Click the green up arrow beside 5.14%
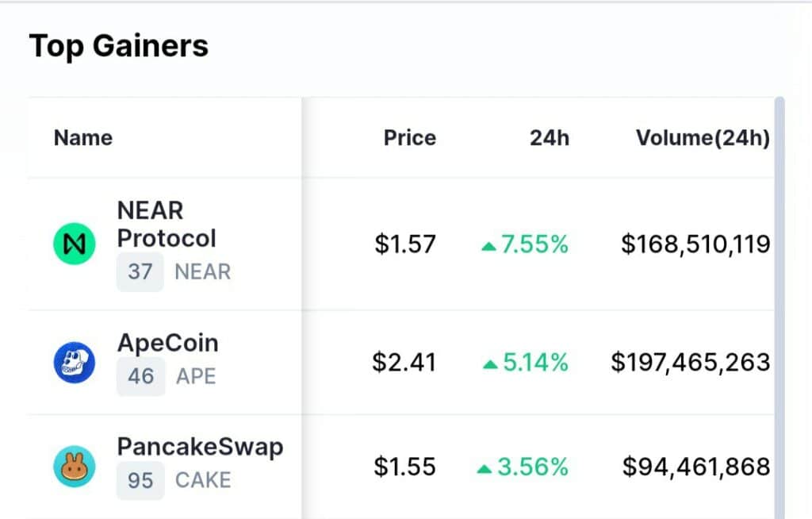Image resolution: width=812 pixels, height=519 pixels. 490,365
